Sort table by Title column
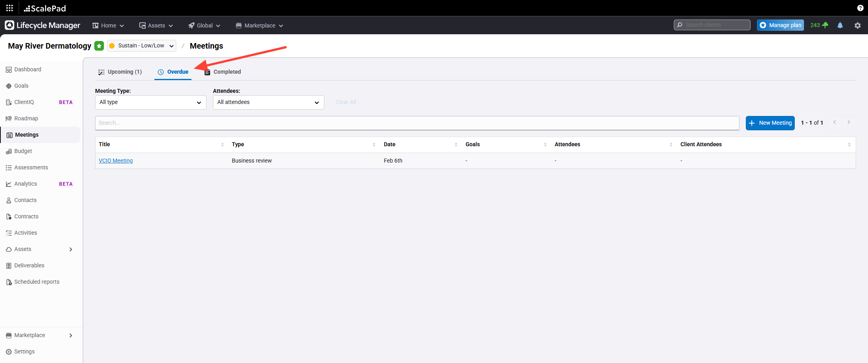Viewport: 868px width, 363px height. [x=222, y=145]
